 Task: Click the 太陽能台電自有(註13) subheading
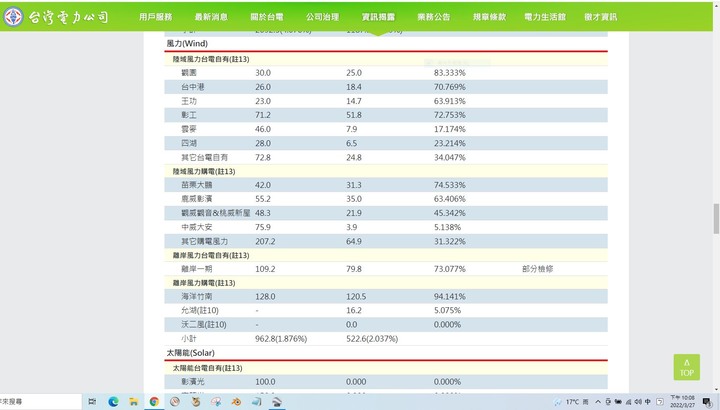(208, 368)
